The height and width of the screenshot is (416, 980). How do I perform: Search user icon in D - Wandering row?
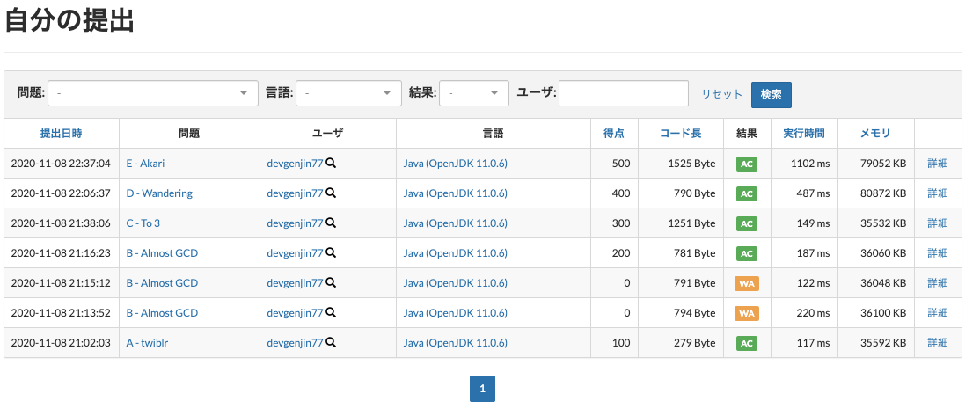(x=332, y=193)
